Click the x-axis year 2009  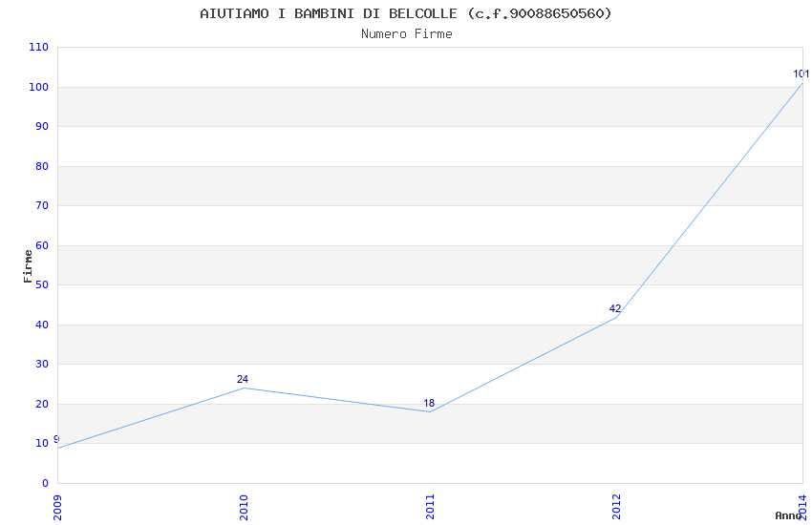tap(57, 508)
